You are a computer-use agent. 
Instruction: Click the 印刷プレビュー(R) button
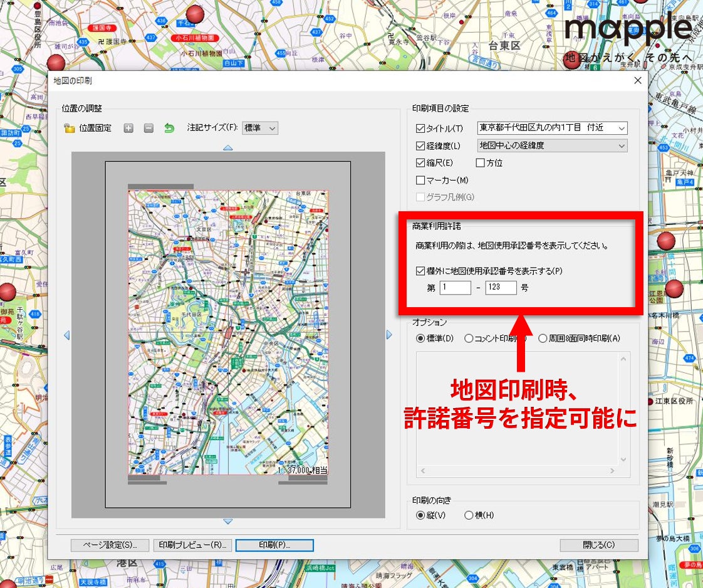tap(193, 545)
